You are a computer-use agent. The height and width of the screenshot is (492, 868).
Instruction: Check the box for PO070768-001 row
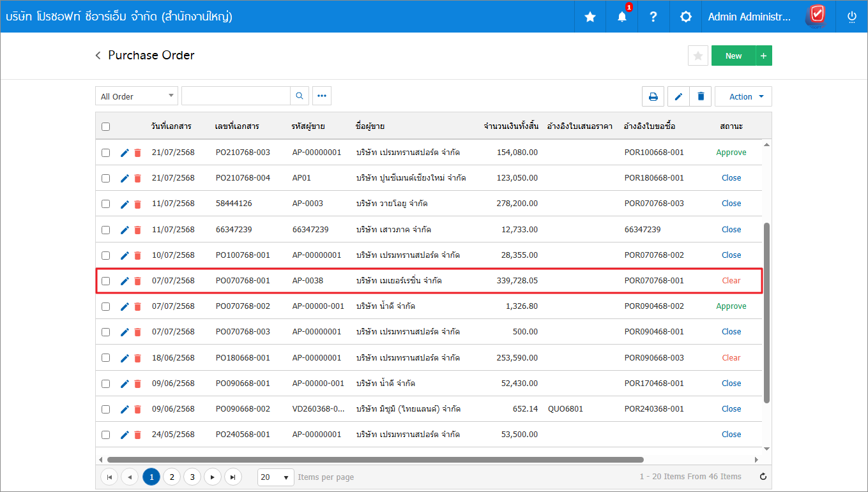point(105,281)
